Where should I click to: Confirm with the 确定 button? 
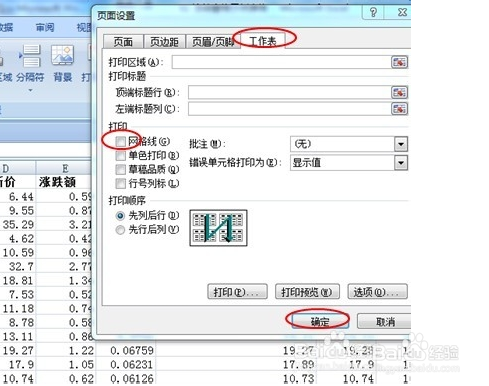tap(319, 321)
